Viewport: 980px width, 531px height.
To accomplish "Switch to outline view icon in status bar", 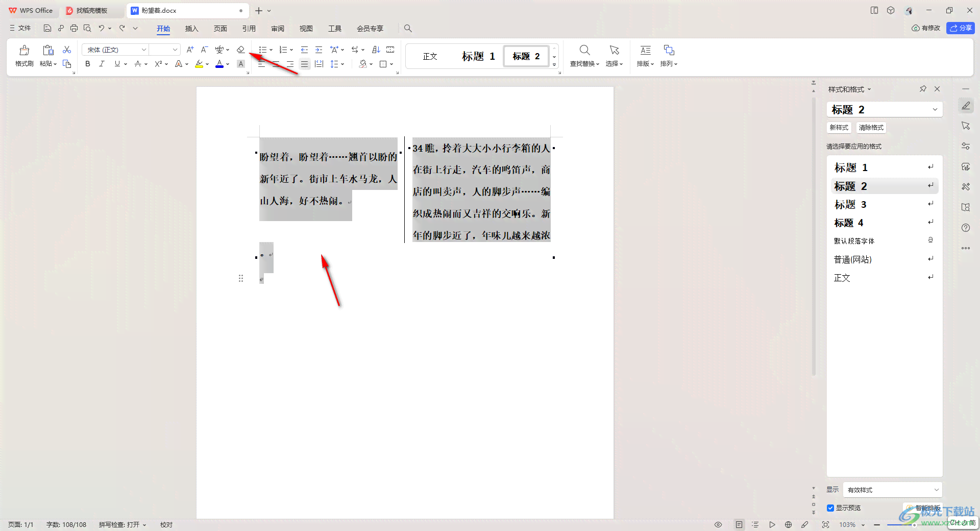I will tap(755, 524).
